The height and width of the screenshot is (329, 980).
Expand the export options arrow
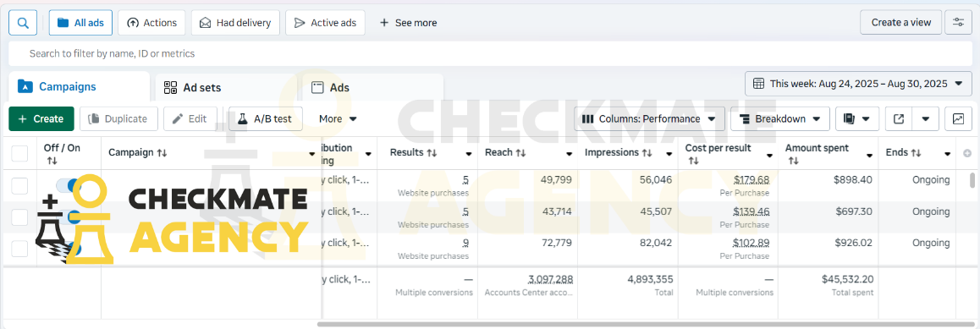pyautogui.click(x=926, y=118)
